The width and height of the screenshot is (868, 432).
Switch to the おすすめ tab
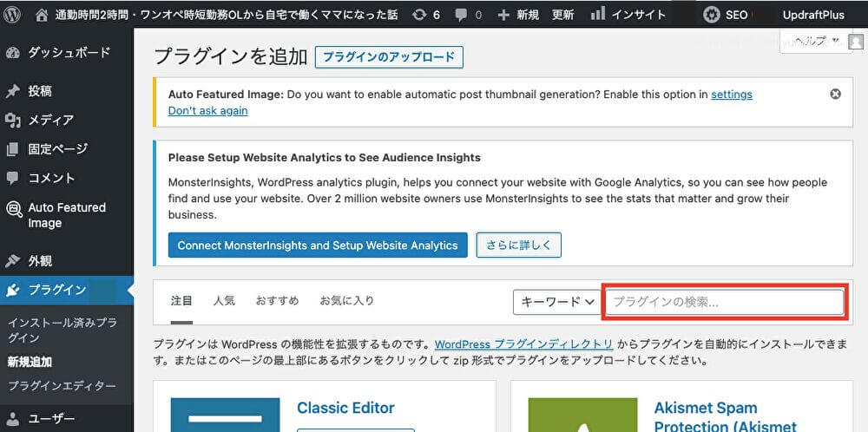[x=278, y=301]
